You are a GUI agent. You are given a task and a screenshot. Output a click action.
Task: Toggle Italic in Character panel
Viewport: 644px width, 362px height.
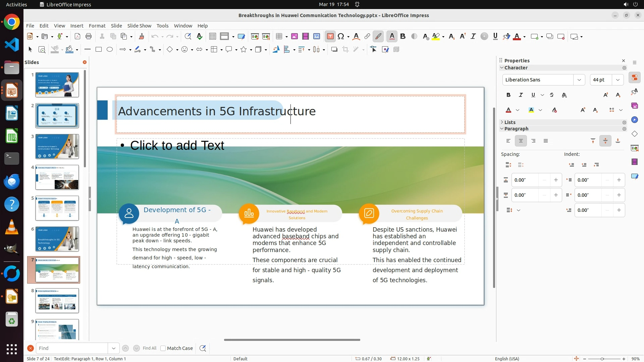(521, 95)
